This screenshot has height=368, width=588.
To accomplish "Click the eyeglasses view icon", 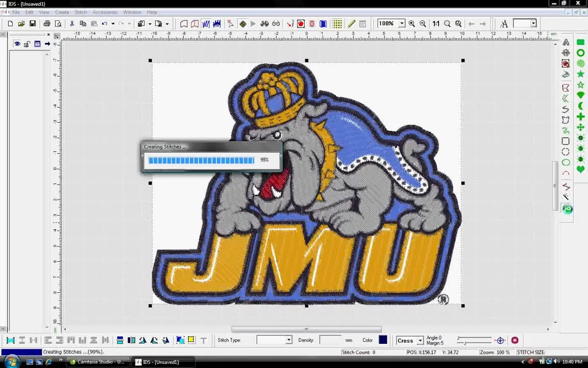I will point(276,24).
